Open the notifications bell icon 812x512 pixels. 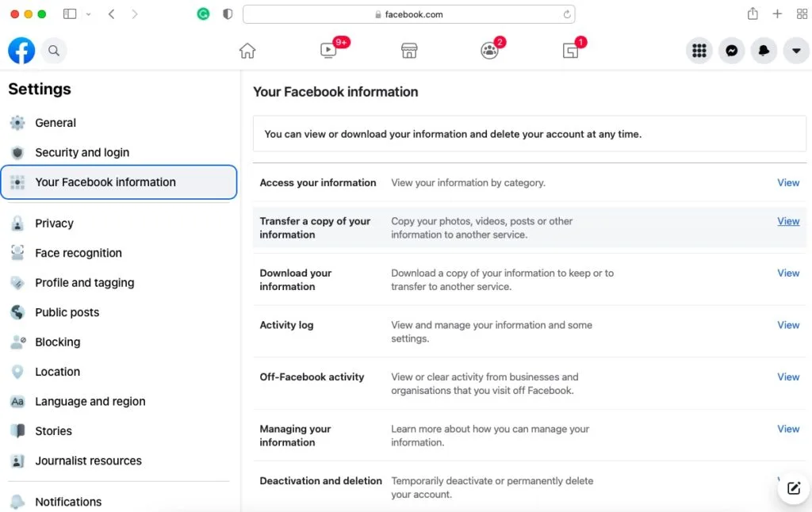(x=764, y=51)
